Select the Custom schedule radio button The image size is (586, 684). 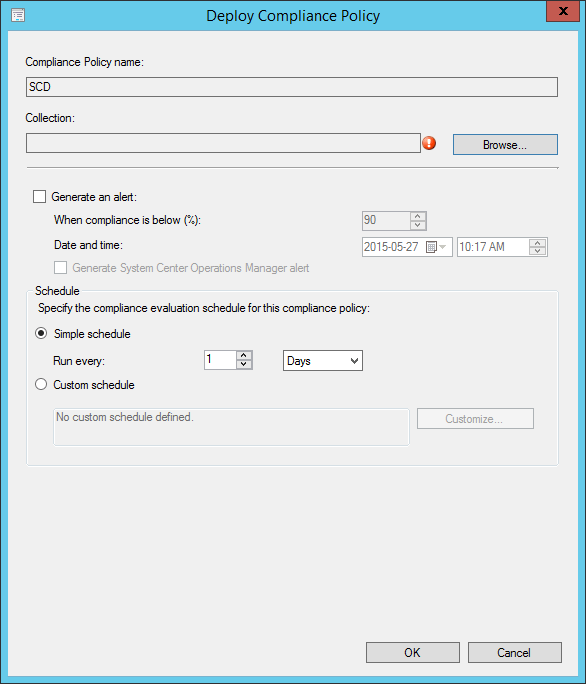[x=41, y=384]
